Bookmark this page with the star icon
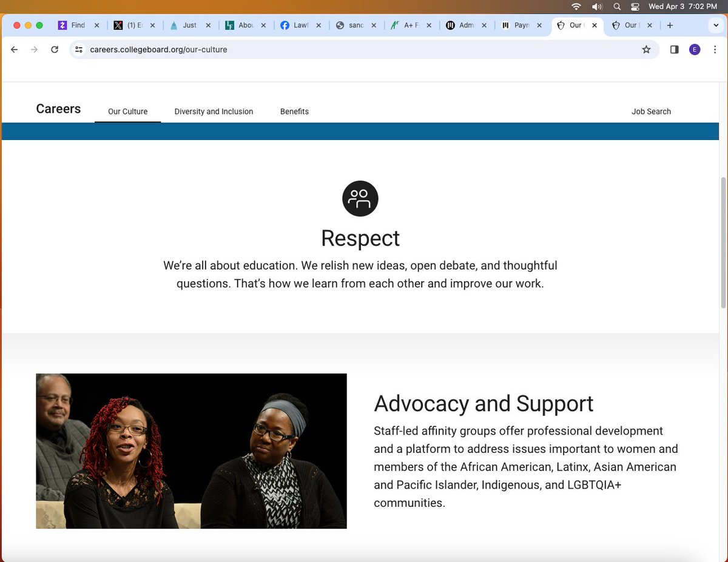The image size is (728, 562). click(646, 50)
